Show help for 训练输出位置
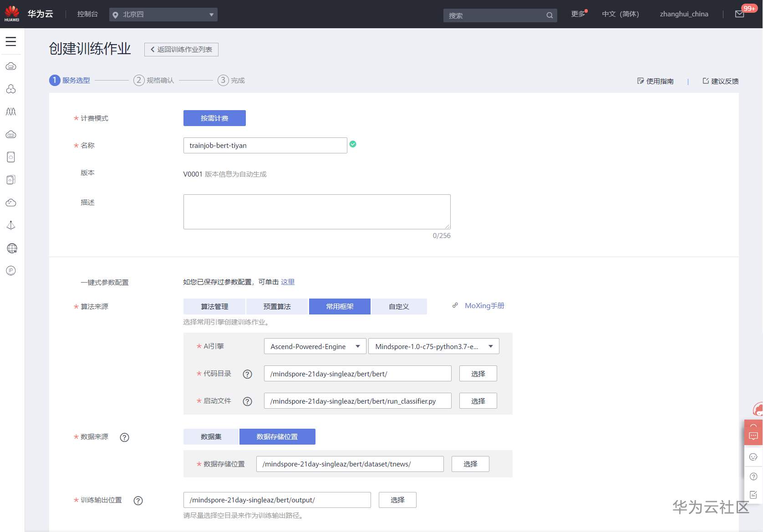This screenshot has height=532, width=763. pyautogui.click(x=138, y=501)
